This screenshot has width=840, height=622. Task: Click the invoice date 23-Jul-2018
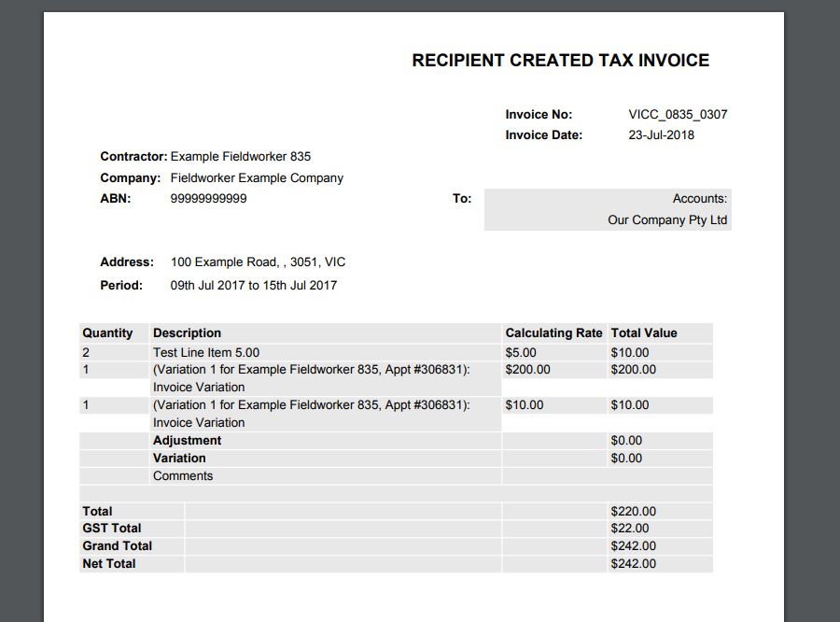[x=661, y=134]
